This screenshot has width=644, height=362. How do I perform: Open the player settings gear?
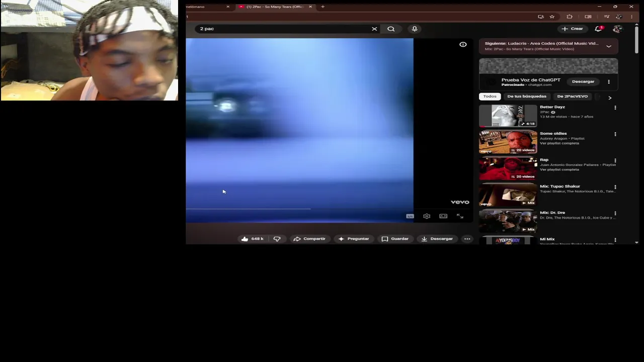coord(427,216)
